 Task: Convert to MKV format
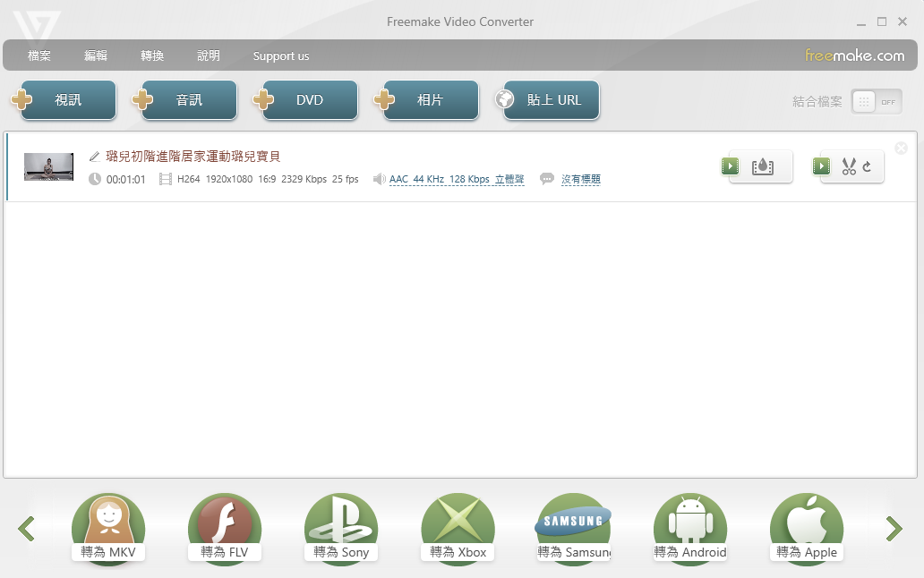(x=108, y=529)
